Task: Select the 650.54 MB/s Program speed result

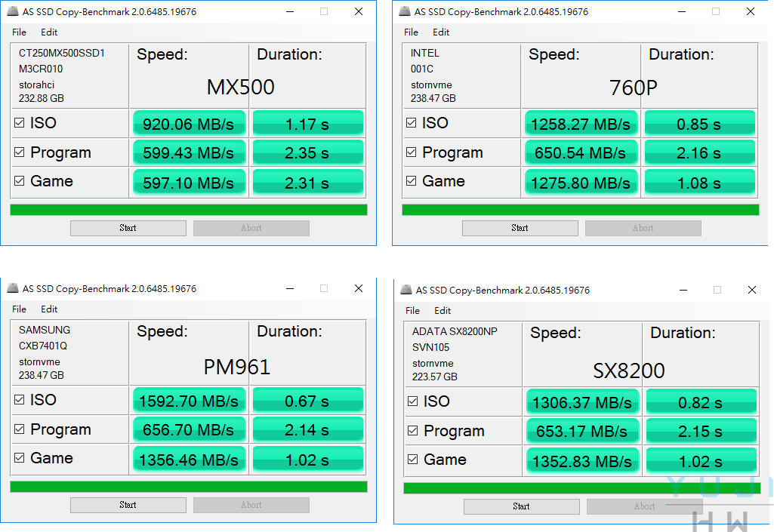Action: tap(581, 152)
